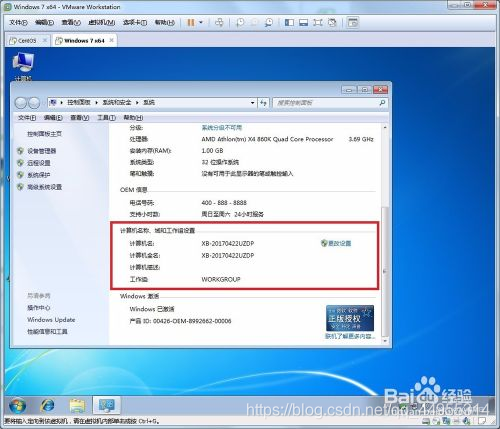Click the 联机了解更多内容 link
500x429 pixels.
tap(350, 336)
